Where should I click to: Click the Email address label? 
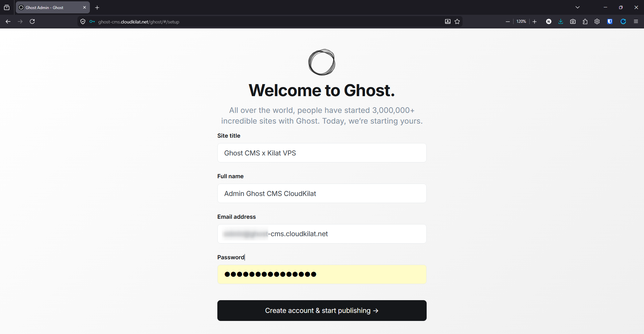point(236,217)
